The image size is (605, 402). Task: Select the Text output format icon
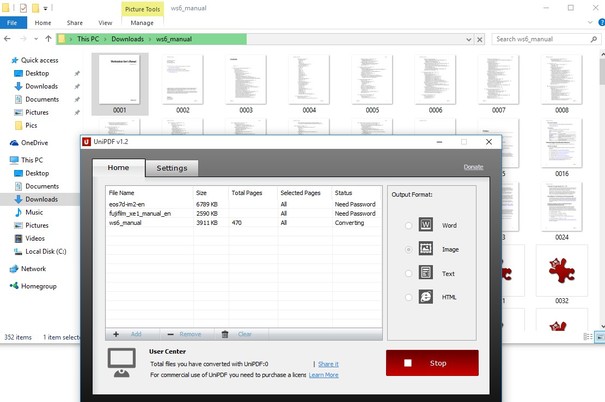(x=426, y=272)
